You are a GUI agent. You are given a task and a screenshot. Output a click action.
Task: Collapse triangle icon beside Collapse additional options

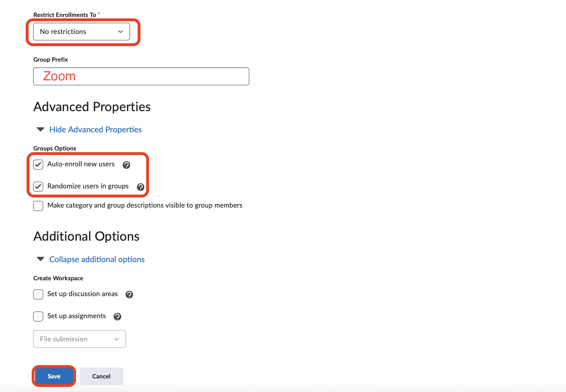coord(40,259)
